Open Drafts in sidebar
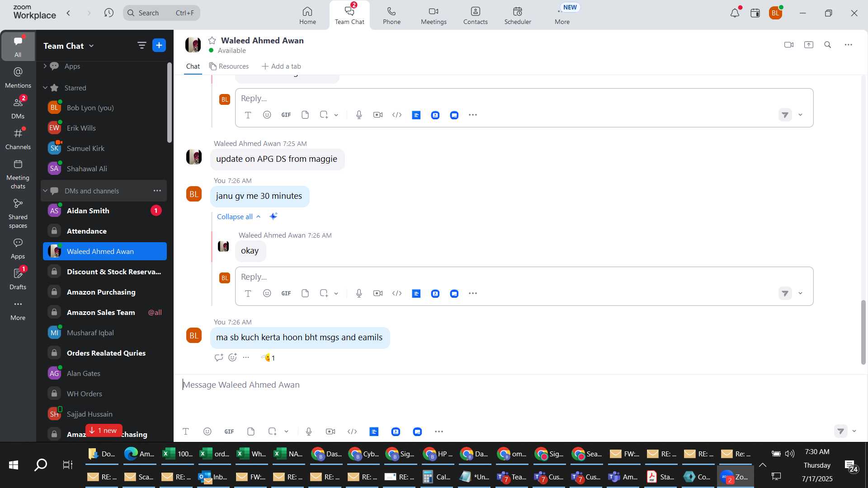The width and height of the screenshot is (868, 488). click(x=18, y=279)
